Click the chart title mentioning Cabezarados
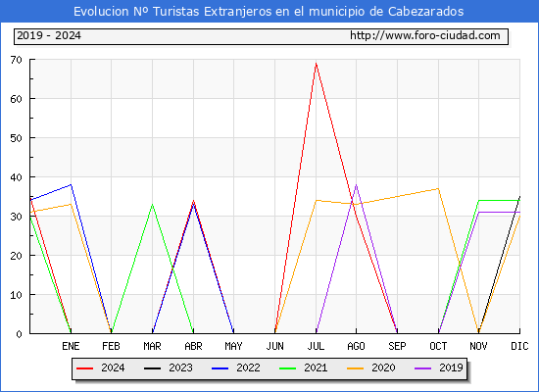Viewport: 539px width, 392px height. tap(269, 12)
